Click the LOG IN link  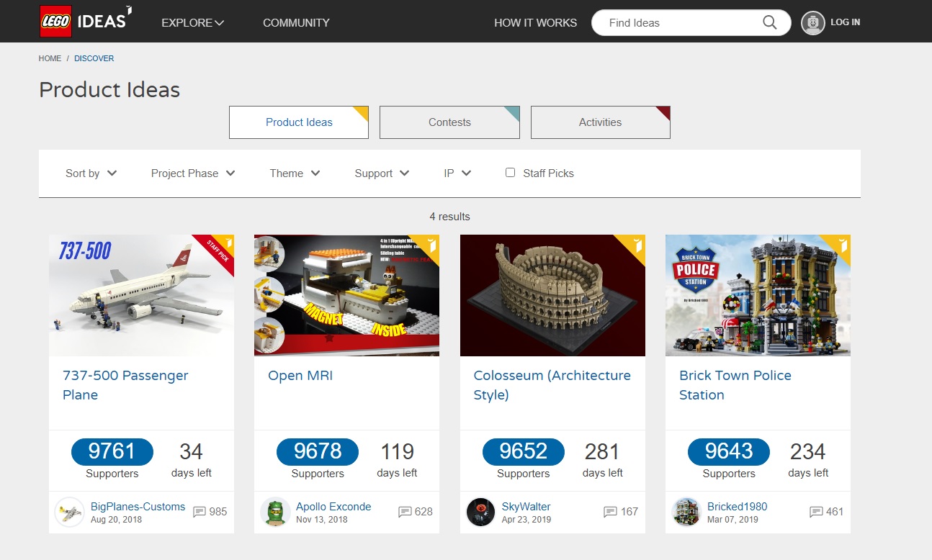tap(844, 22)
